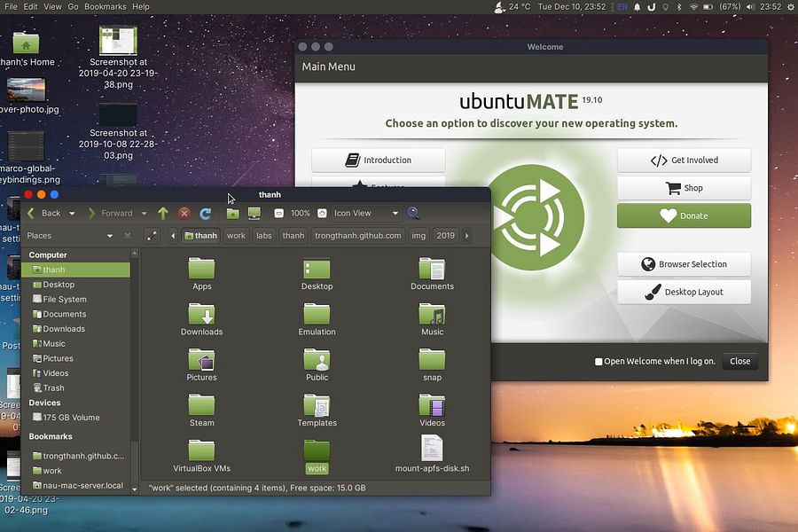The image size is (798, 532).
Task: Open Get Involved in the Welcome app
Action: [x=684, y=160]
